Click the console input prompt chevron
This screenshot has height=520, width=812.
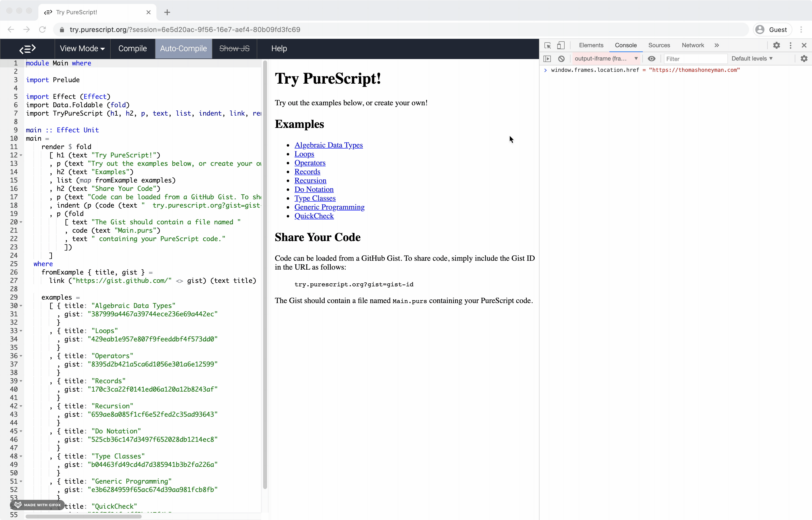[545, 70]
